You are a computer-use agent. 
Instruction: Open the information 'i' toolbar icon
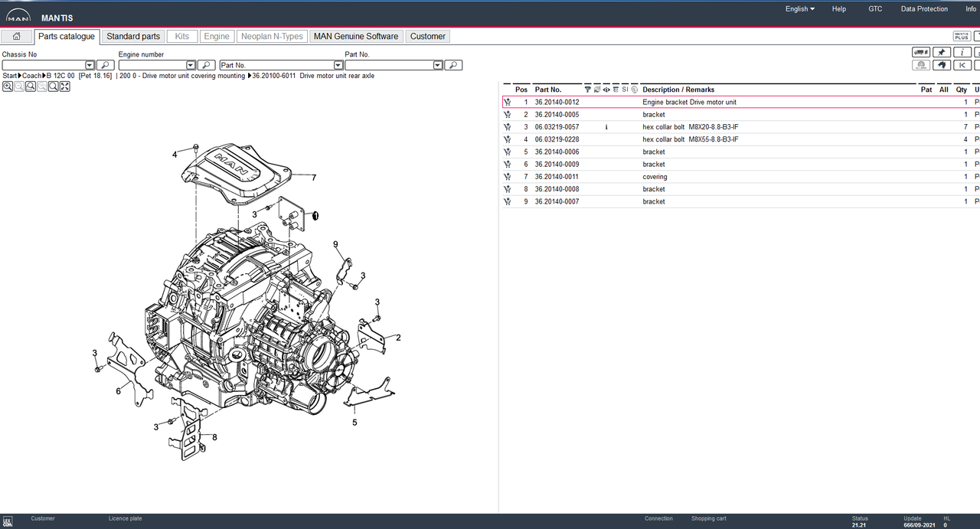pyautogui.click(x=962, y=52)
